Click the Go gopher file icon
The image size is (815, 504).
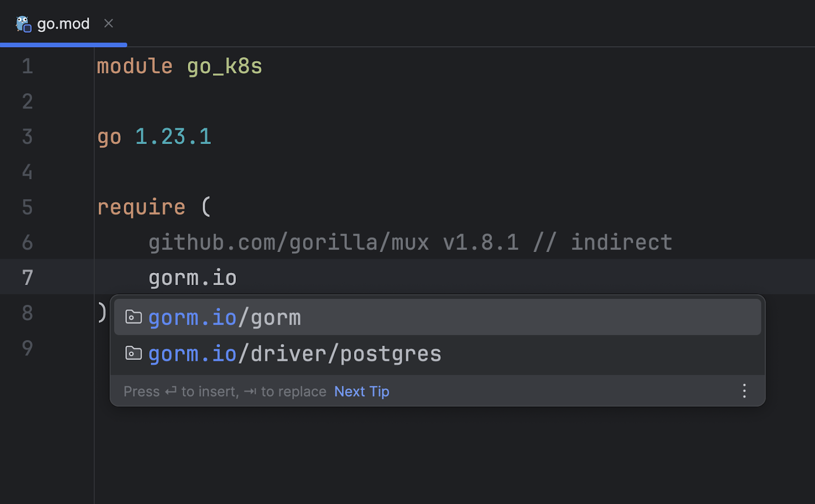[23, 24]
